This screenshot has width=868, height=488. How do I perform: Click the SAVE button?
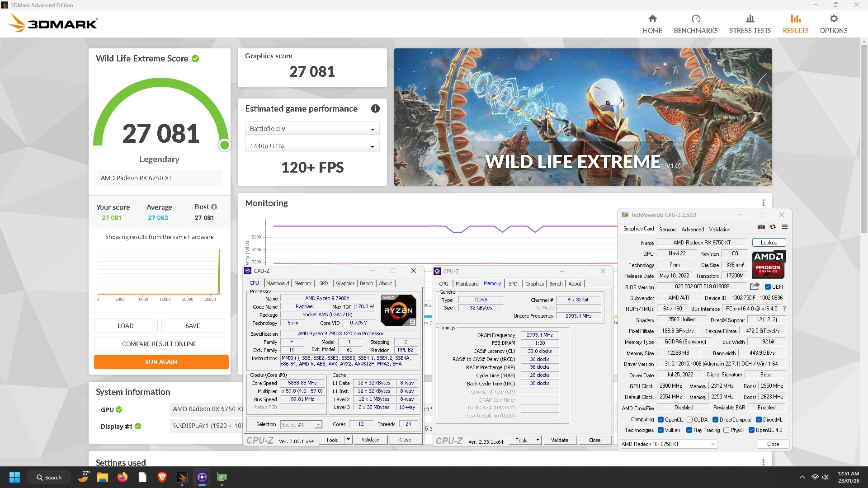tap(193, 326)
